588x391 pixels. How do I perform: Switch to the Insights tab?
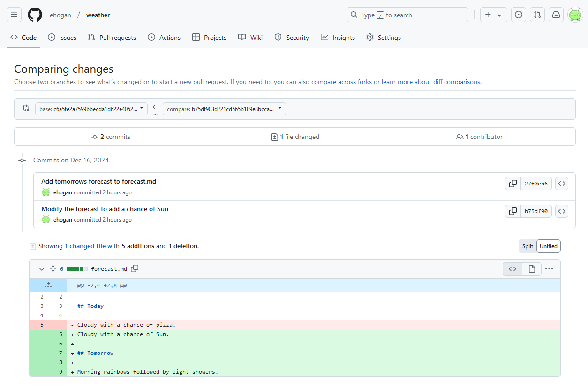pyautogui.click(x=338, y=38)
